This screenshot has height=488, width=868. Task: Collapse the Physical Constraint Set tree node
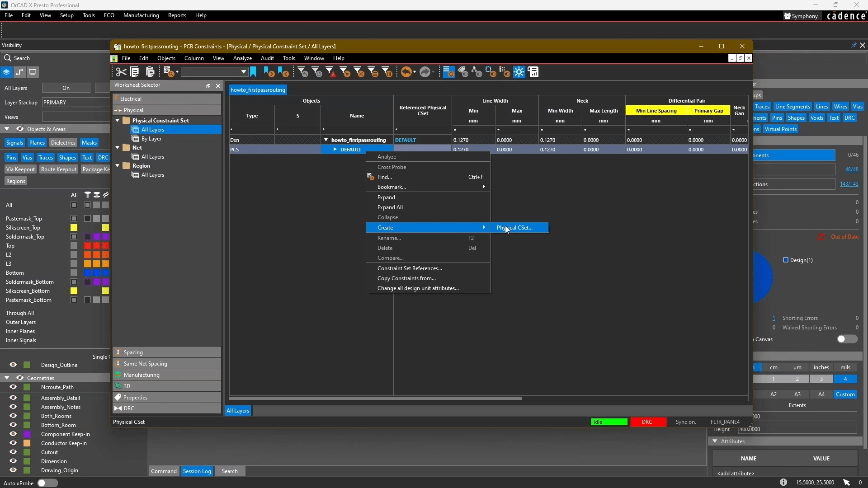pos(118,120)
